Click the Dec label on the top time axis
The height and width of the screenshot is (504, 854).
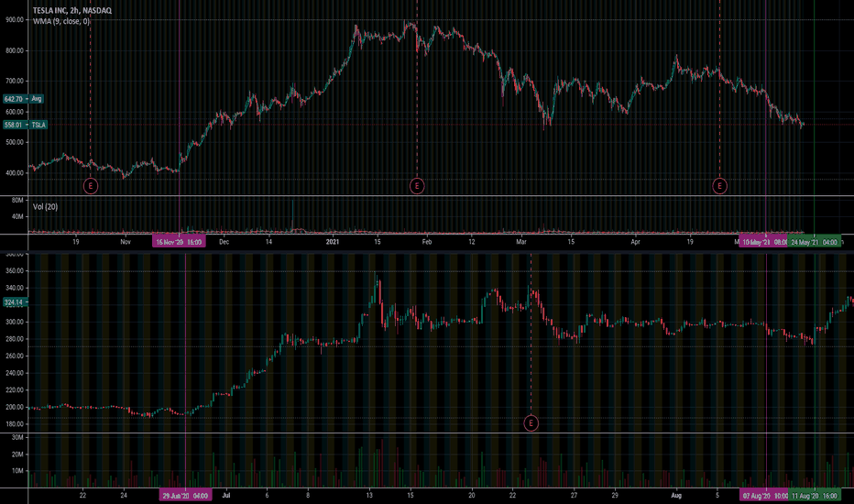click(x=224, y=242)
